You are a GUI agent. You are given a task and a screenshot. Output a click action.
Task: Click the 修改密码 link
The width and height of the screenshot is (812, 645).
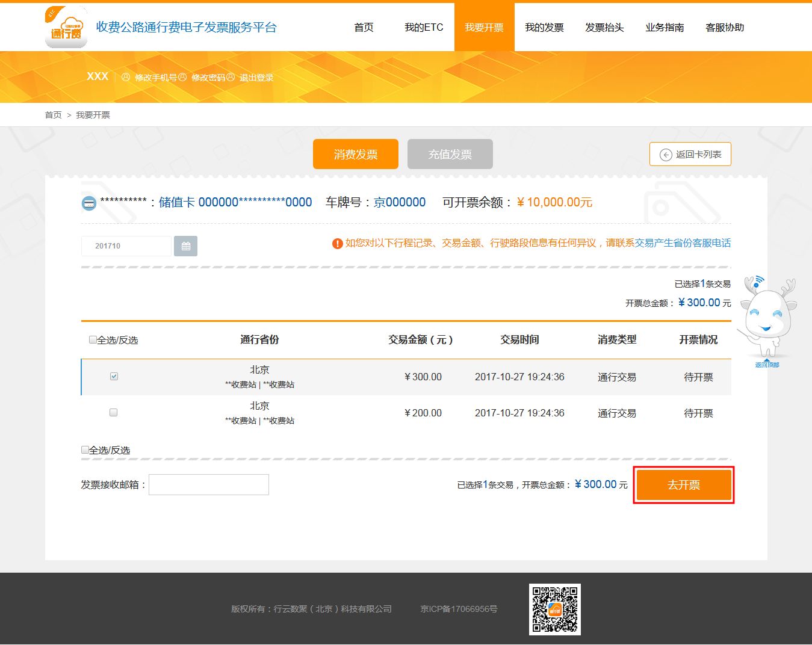pyautogui.click(x=208, y=78)
